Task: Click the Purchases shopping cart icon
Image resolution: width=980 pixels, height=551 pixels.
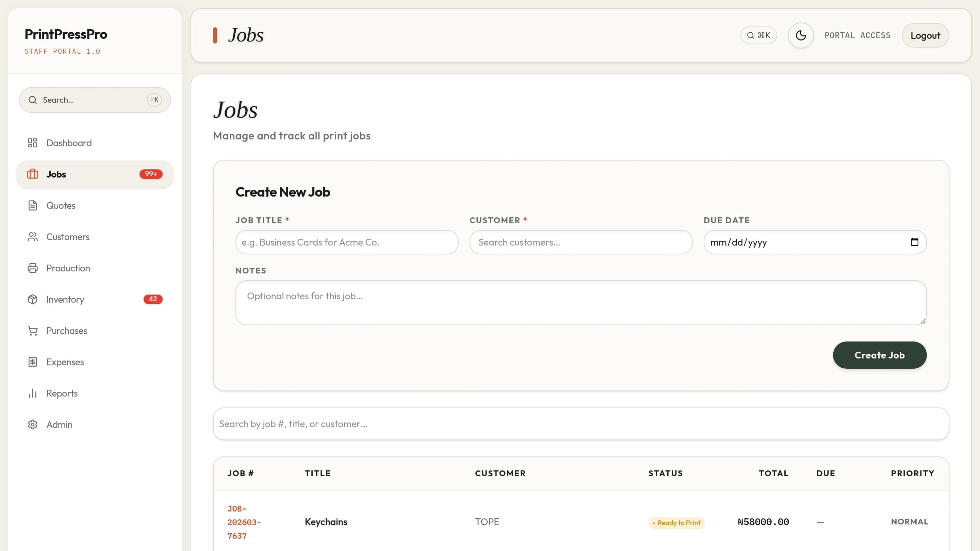Action: coord(33,331)
